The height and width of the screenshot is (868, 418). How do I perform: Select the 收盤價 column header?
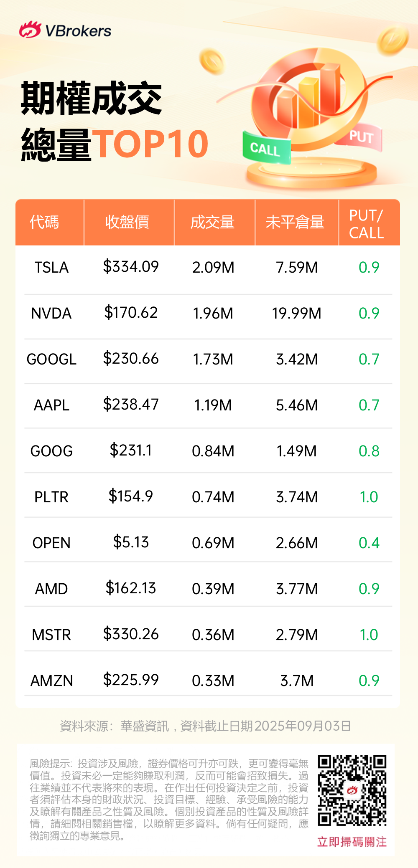127,222
